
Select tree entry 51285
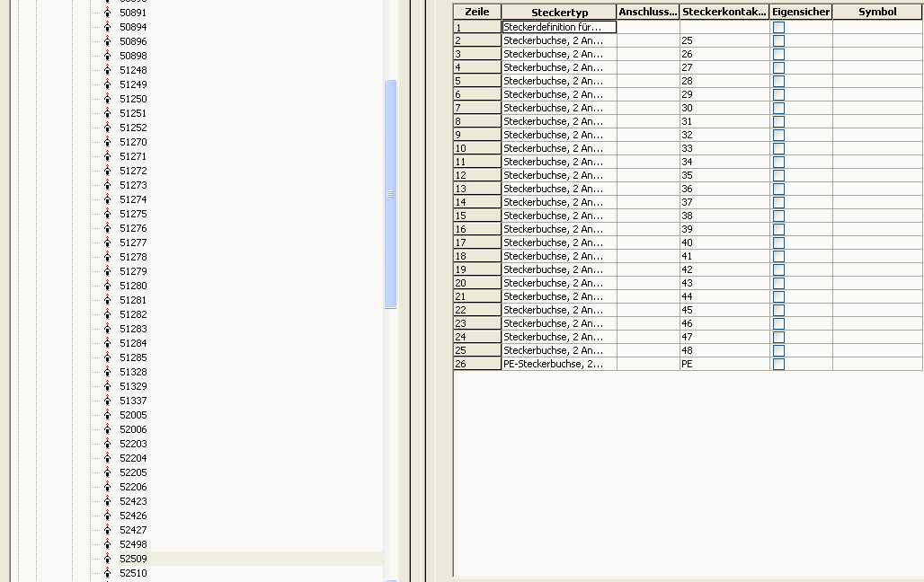click(133, 357)
